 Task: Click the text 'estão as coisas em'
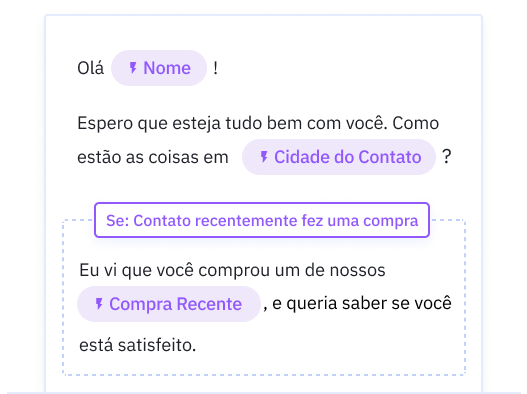click(153, 157)
